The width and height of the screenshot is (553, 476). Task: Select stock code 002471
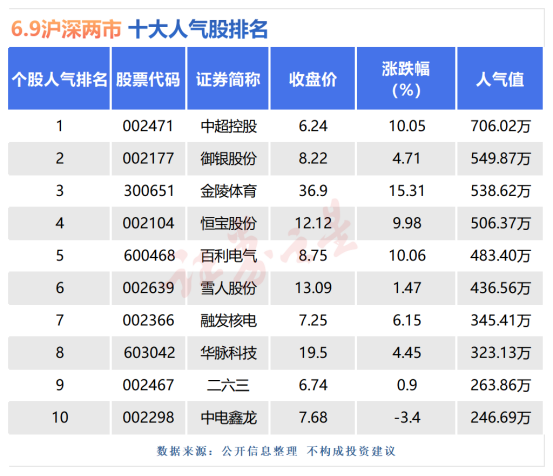pos(148,126)
